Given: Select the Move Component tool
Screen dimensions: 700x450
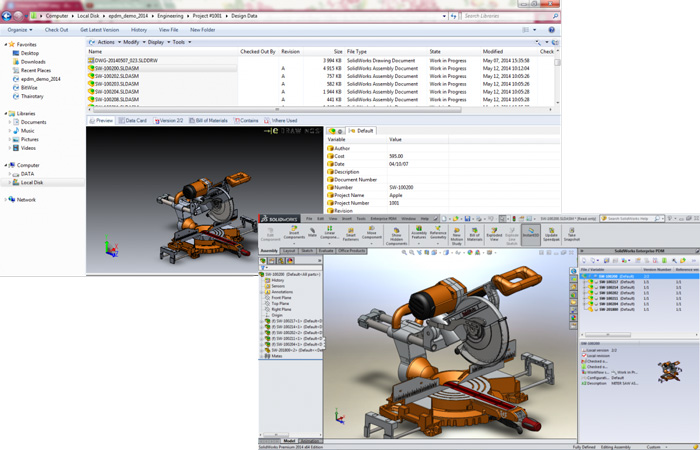Looking at the screenshot, I should coord(371,233).
